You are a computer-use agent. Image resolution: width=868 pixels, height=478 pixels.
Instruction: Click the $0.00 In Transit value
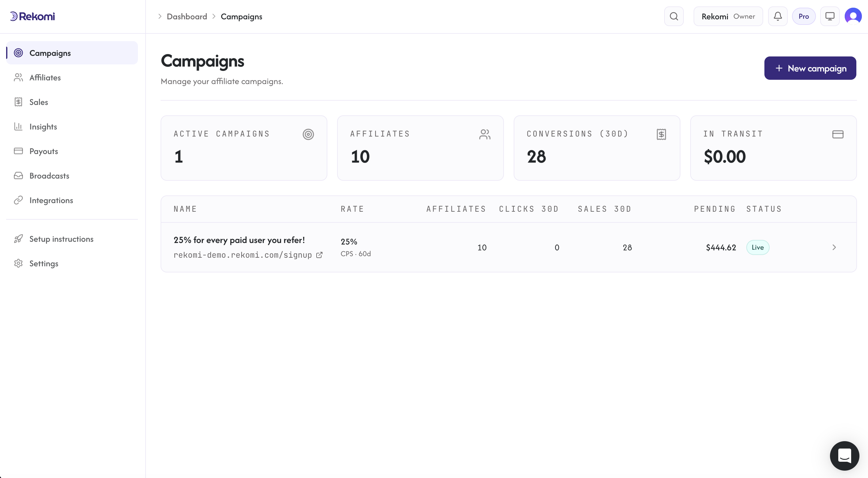(x=725, y=157)
